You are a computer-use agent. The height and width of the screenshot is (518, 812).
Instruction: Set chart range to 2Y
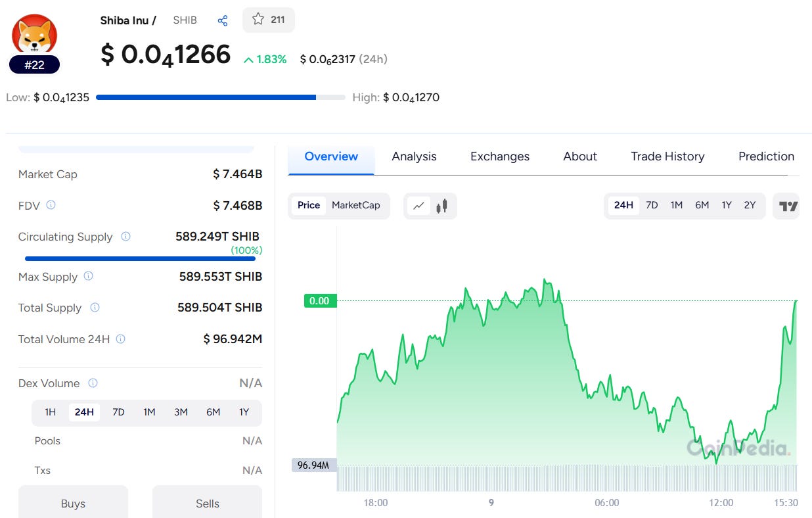tap(750, 205)
